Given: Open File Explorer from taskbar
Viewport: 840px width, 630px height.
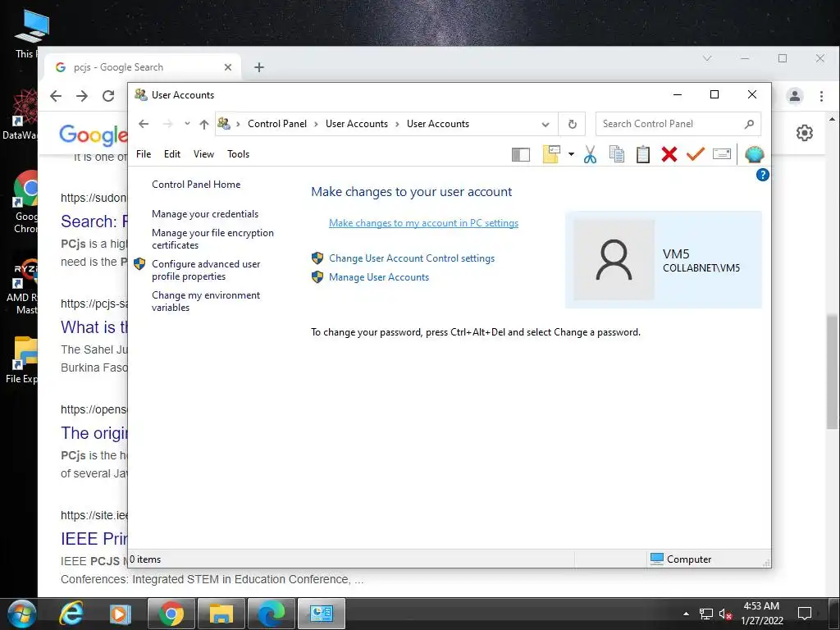Looking at the screenshot, I should [221, 614].
